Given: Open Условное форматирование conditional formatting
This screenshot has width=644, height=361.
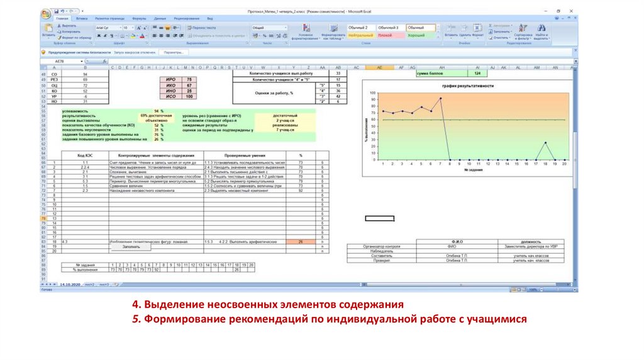Looking at the screenshot, I should 306,31.
